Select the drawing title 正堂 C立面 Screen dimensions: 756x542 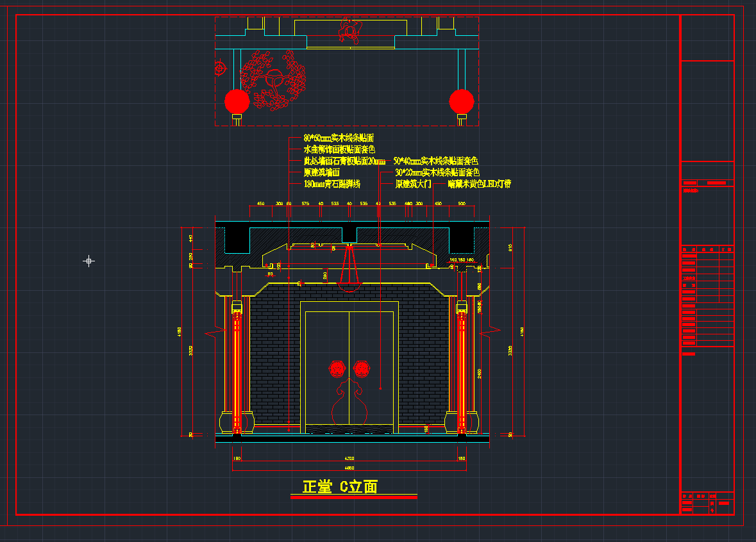[x=340, y=487]
